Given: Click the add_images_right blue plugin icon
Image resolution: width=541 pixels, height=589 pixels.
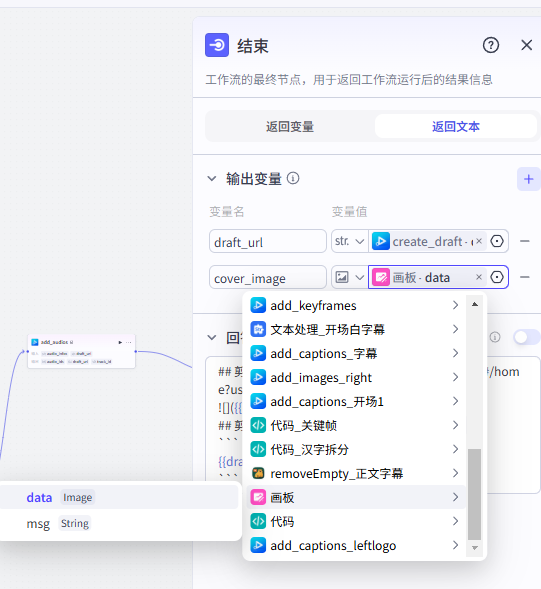Looking at the screenshot, I should [258, 378].
